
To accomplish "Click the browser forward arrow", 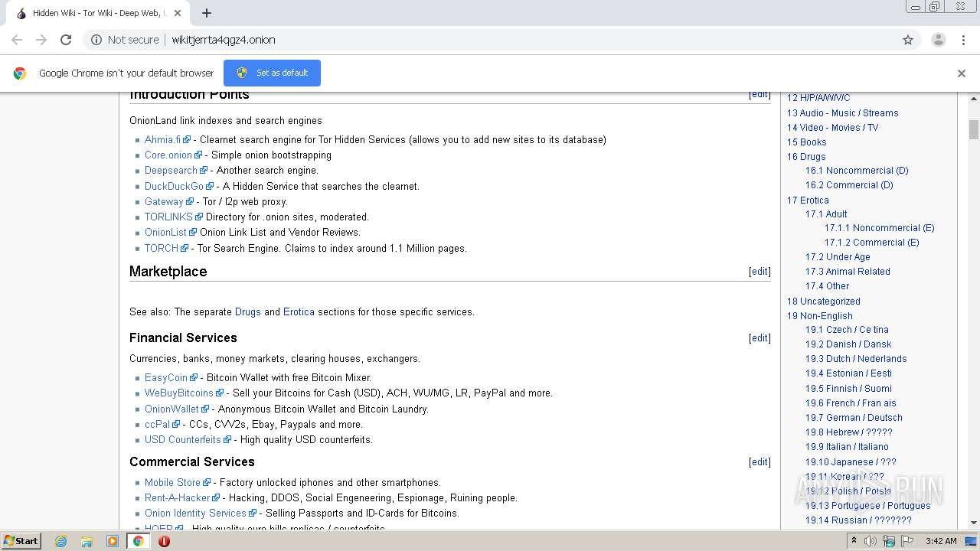I will point(41,40).
